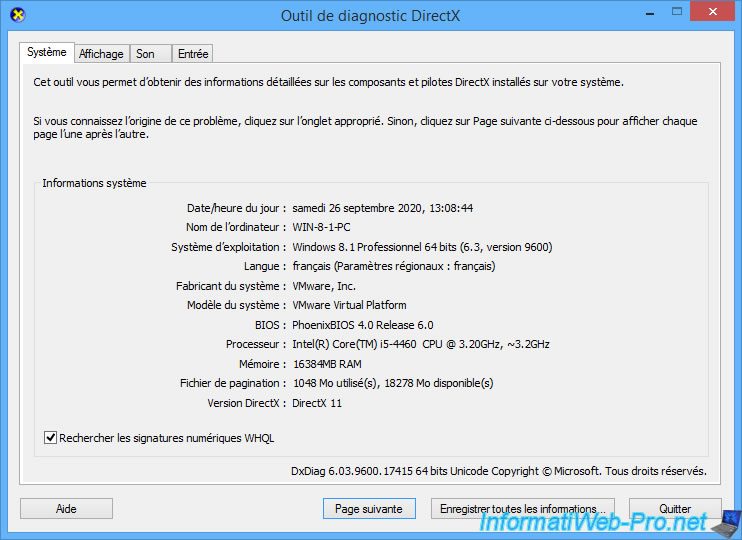The width and height of the screenshot is (742, 540).
Task: Click the Page suivante button
Action: pyautogui.click(x=369, y=509)
